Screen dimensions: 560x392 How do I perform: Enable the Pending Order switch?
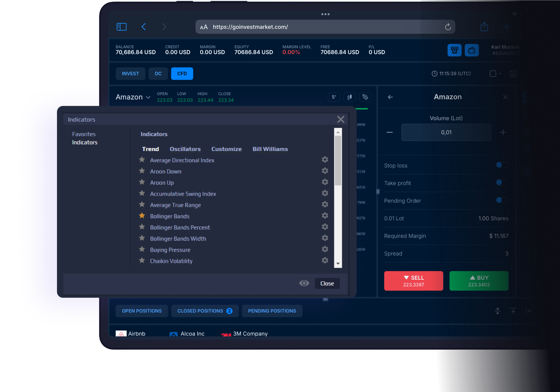(502, 200)
